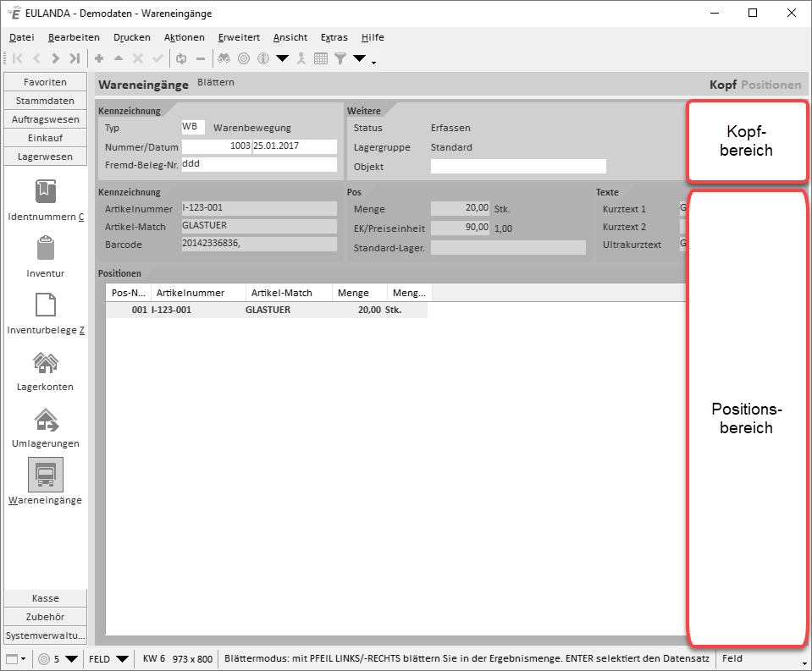Open the Extras menu

point(334,37)
